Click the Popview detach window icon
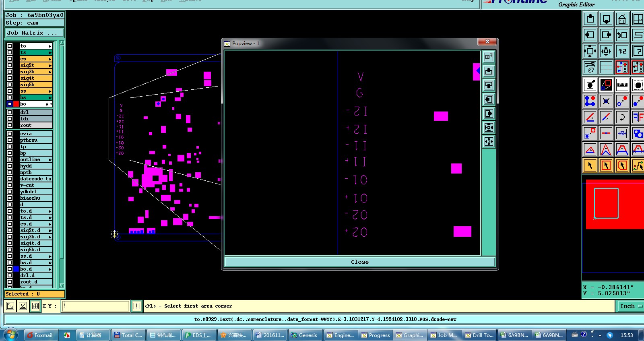Screen dimensions: 644x341 tap(489, 57)
